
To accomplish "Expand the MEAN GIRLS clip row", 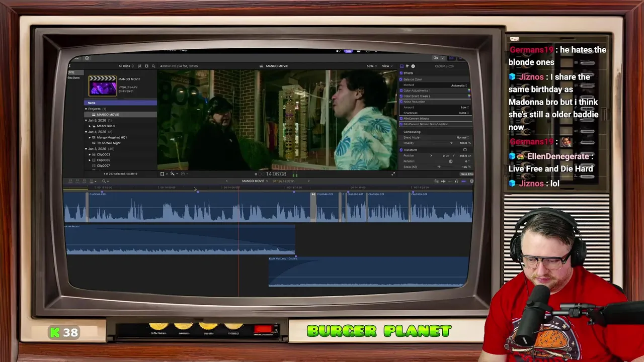I will click(x=90, y=126).
